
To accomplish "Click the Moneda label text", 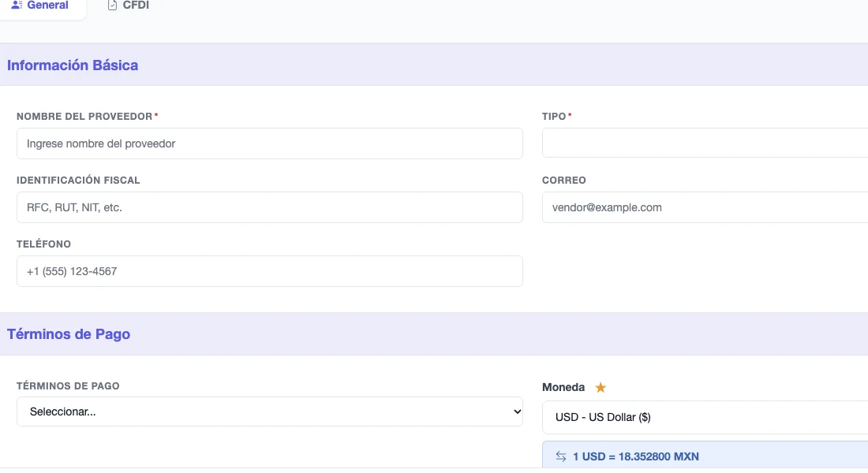I will (x=563, y=387).
